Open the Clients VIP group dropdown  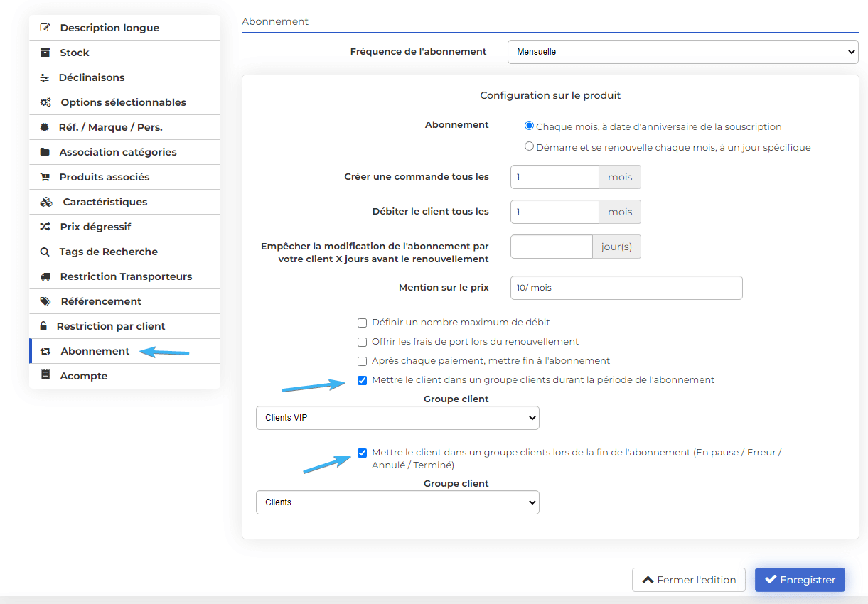(397, 418)
